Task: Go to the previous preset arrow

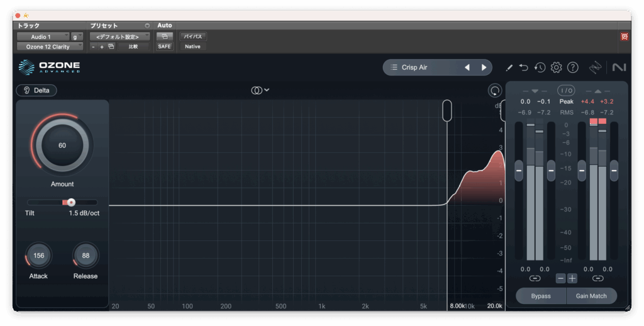Action: coord(467,67)
